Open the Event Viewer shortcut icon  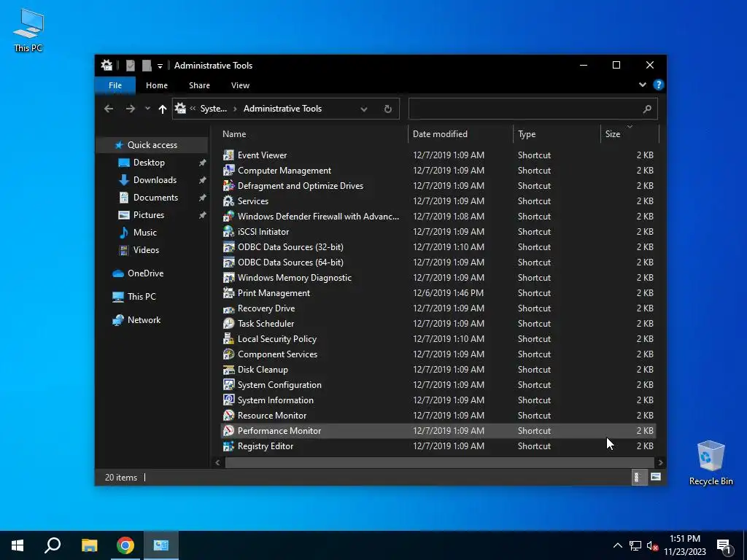228,155
